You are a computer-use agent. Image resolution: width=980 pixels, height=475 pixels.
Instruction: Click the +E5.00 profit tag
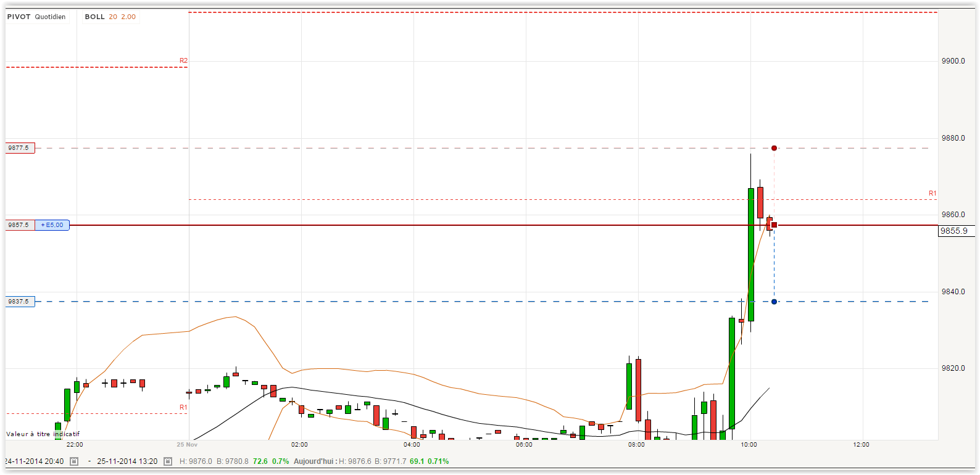[x=52, y=225]
